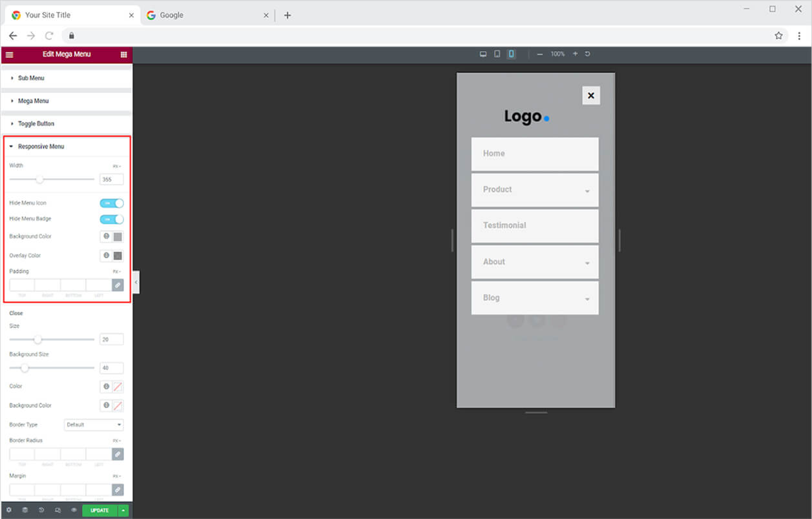Close the responsive menu with X
812x519 pixels.
point(590,96)
